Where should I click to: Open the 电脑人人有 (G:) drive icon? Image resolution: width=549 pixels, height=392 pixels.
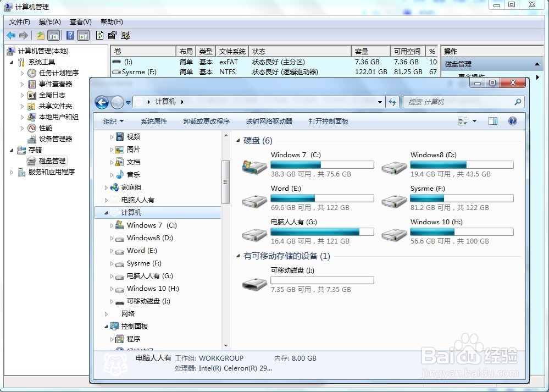tap(255, 234)
